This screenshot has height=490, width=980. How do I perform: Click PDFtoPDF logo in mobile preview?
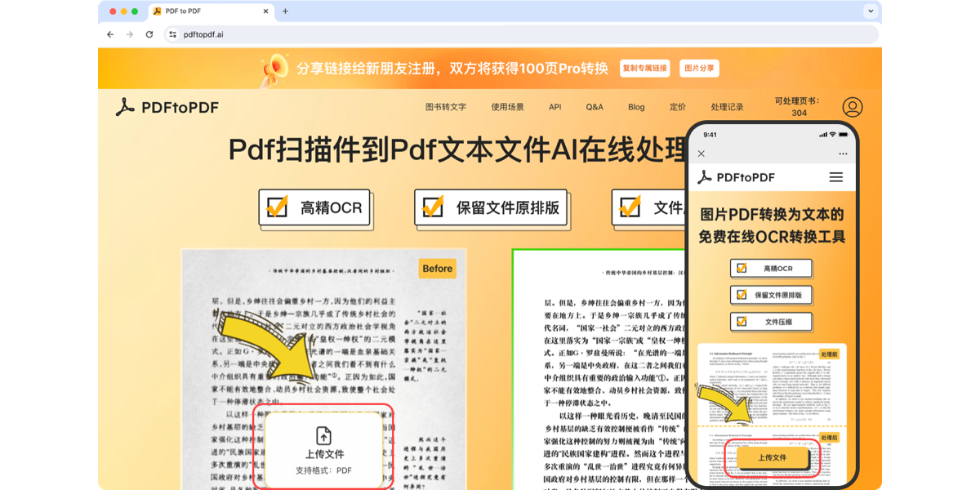coord(736,177)
